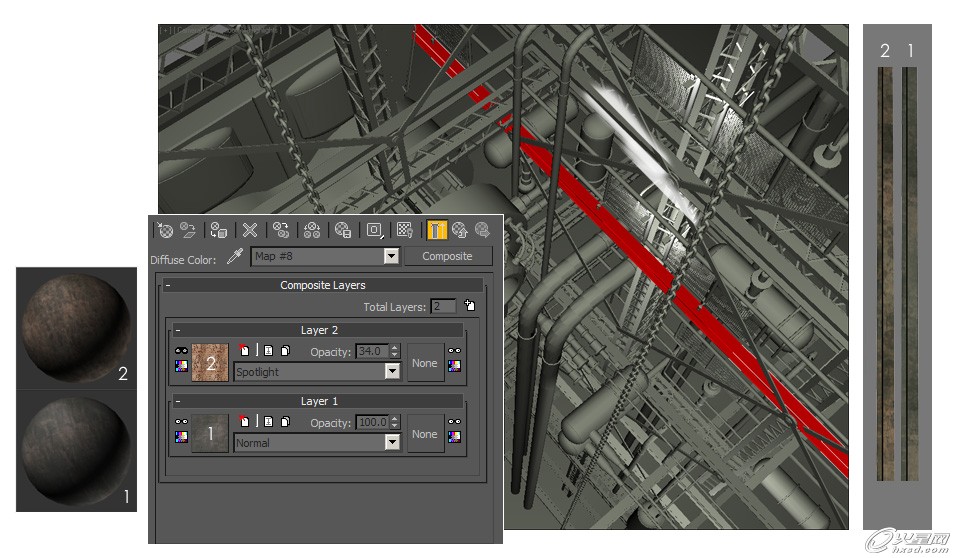955x558 pixels.
Task: Pick the eyedropper next to Diffuse Color
Action: [234, 256]
